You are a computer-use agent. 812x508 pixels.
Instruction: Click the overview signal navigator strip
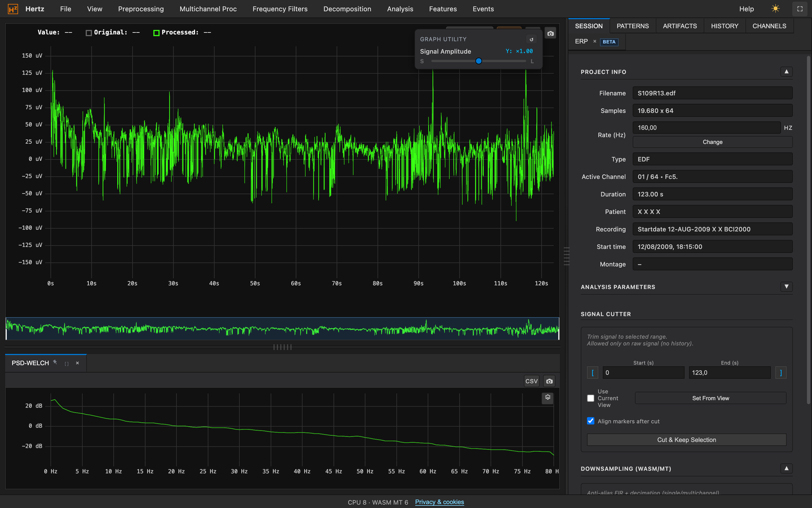coord(282,329)
